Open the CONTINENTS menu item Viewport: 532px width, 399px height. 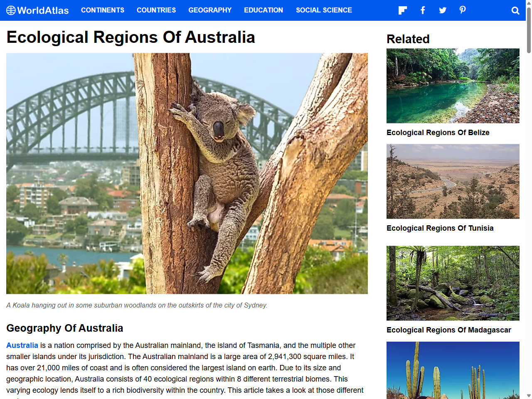click(103, 10)
